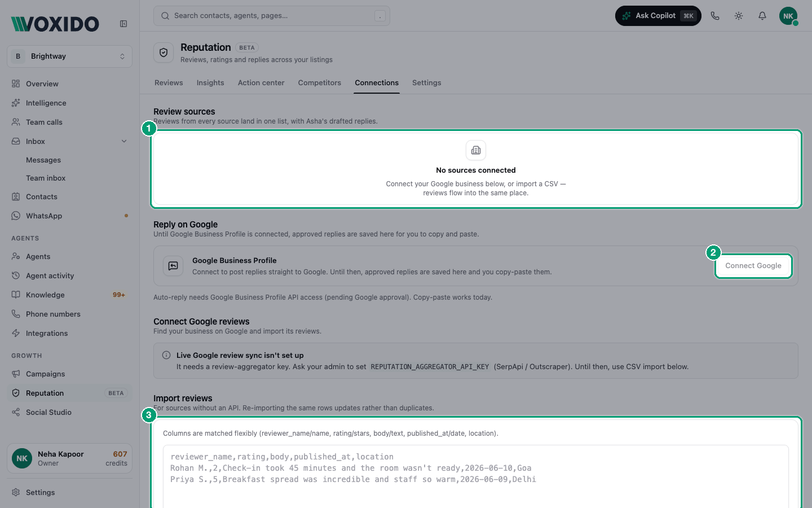Click the Reputation shield header icon

point(164,52)
